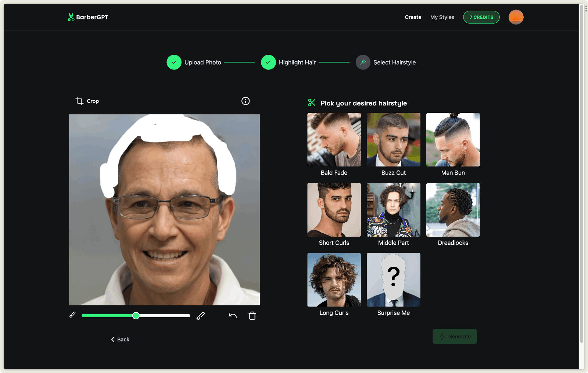Go Back to the previous step

[120, 340]
